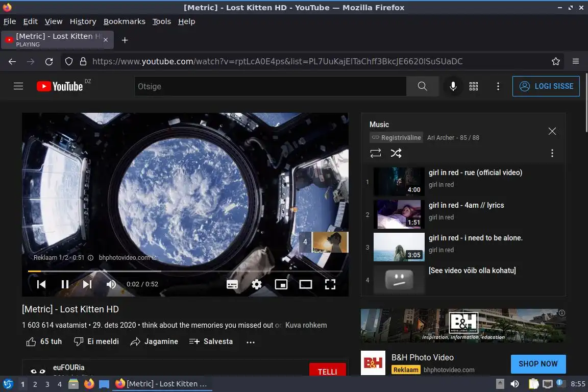Start voice search with the microphone icon
This screenshot has width=588, height=392.
pyautogui.click(x=453, y=86)
